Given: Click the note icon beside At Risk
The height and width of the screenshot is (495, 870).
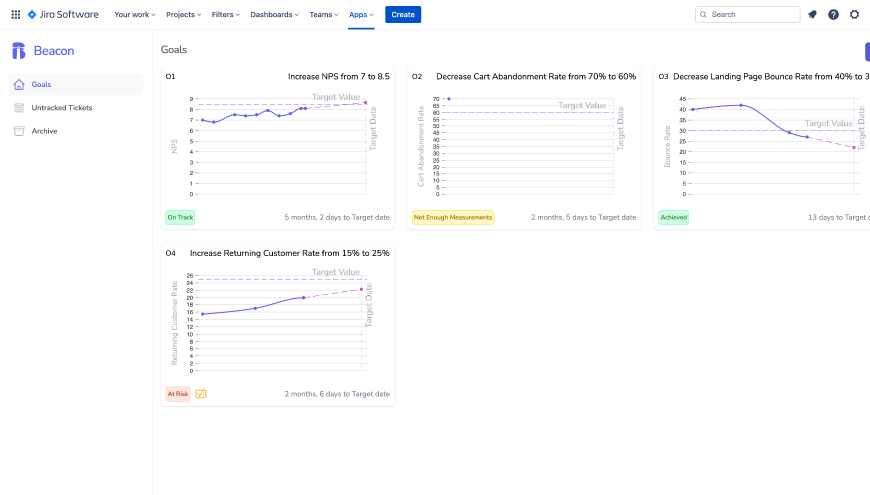Looking at the screenshot, I should tap(201, 394).
